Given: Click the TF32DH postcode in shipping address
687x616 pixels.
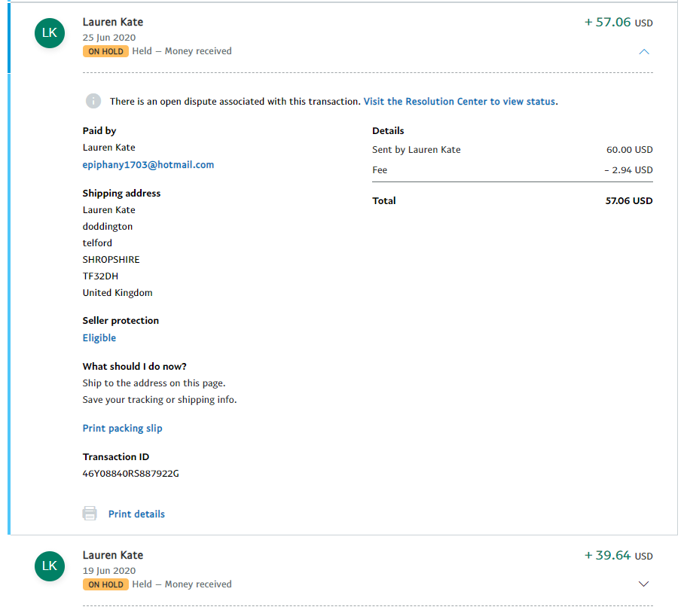Looking at the screenshot, I should 101,276.
